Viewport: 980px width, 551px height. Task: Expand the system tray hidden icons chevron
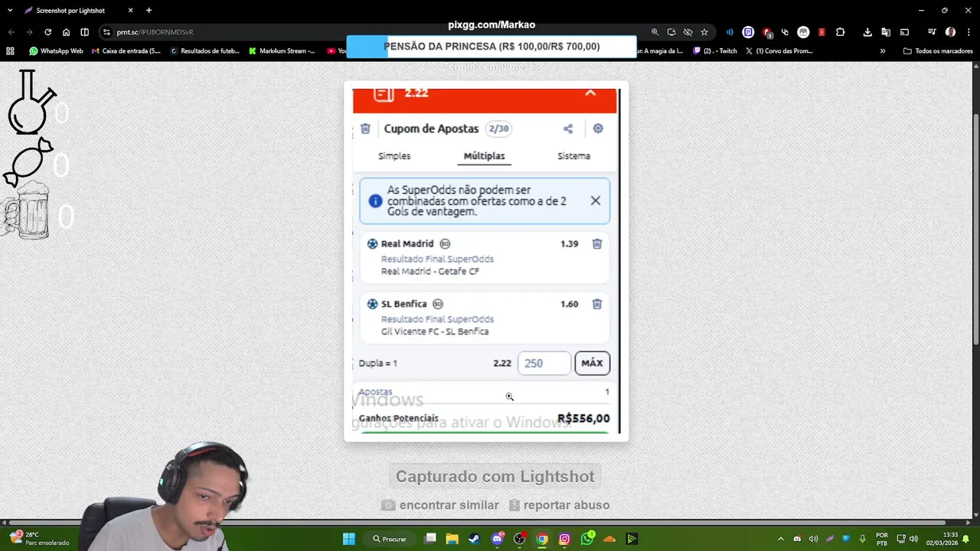[x=780, y=539]
